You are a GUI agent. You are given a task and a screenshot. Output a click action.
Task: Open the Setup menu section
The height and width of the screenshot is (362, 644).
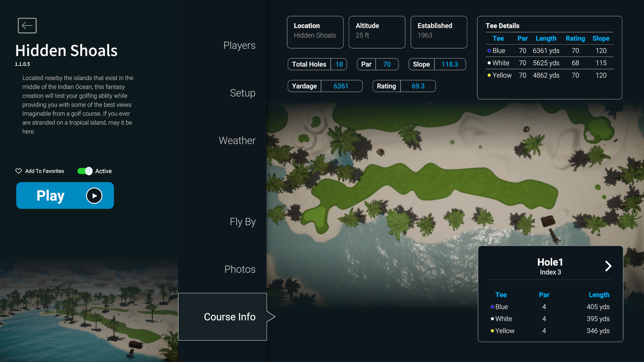coord(243,93)
